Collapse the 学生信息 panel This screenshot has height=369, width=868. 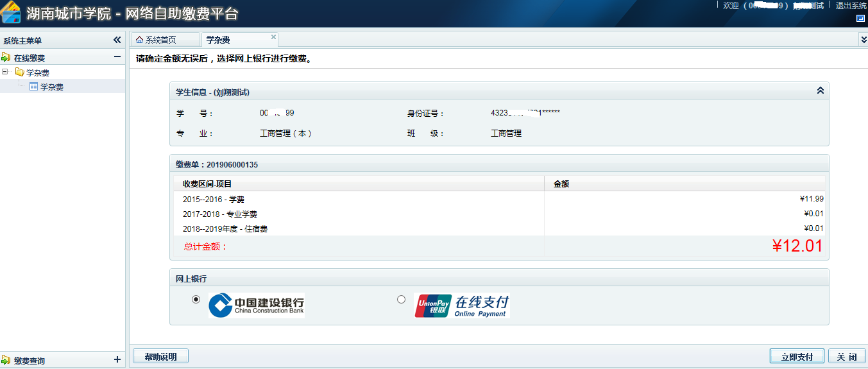(820, 91)
